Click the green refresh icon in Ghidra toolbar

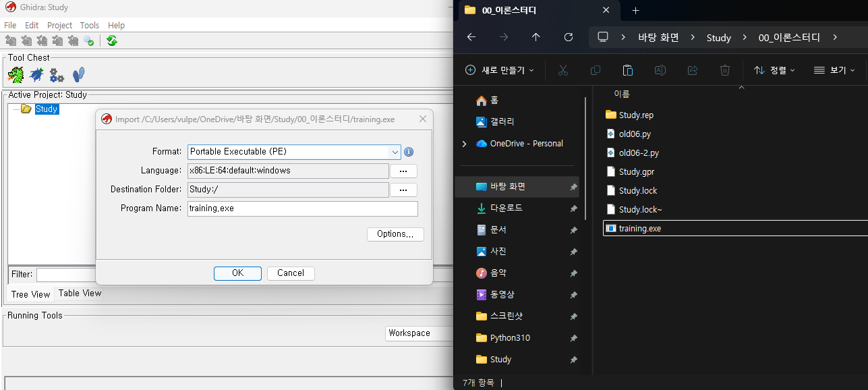click(111, 40)
